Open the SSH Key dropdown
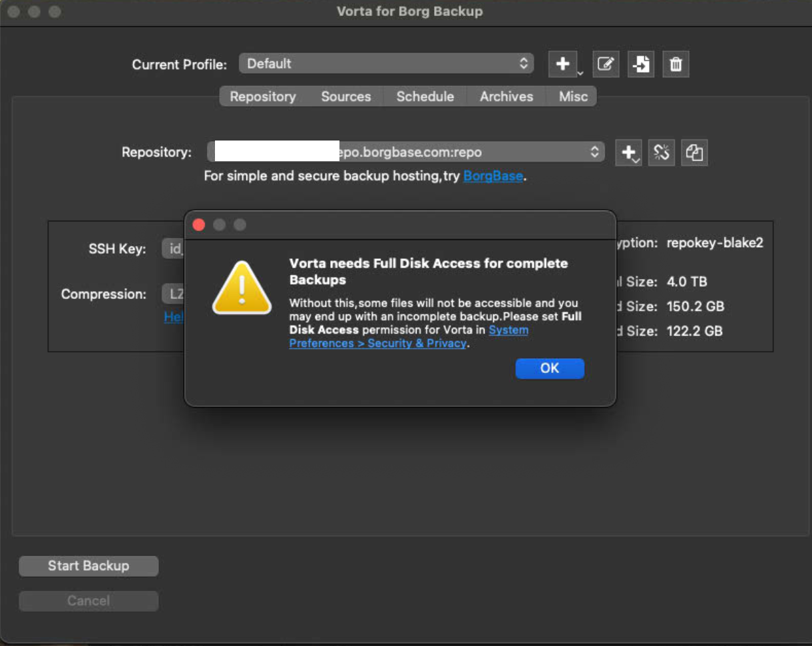The width and height of the screenshot is (812, 646). 173,249
